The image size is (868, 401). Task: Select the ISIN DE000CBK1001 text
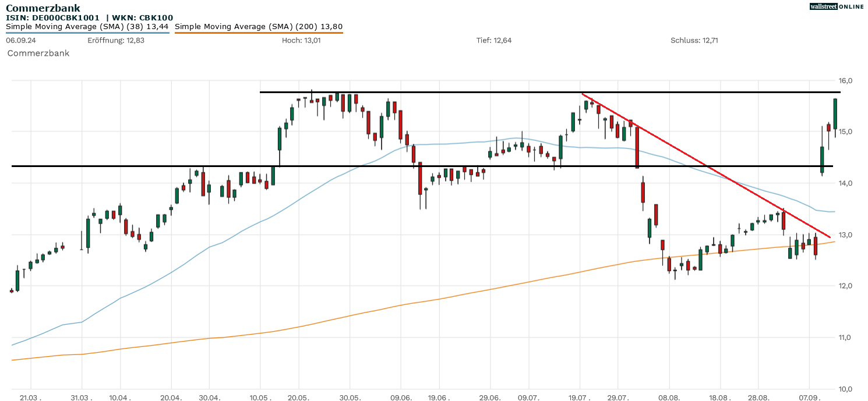coord(52,18)
